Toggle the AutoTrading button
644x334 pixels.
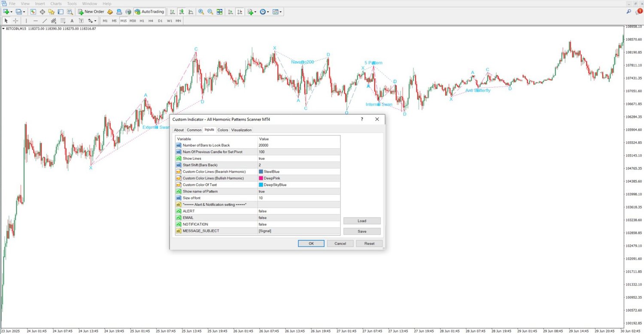pyautogui.click(x=149, y=12)
